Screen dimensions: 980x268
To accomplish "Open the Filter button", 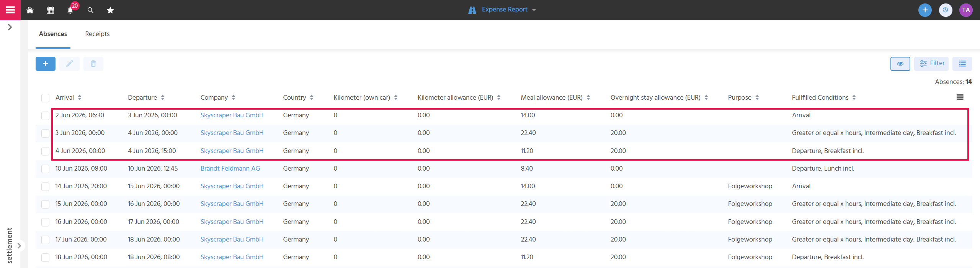I will click(931, 64).
